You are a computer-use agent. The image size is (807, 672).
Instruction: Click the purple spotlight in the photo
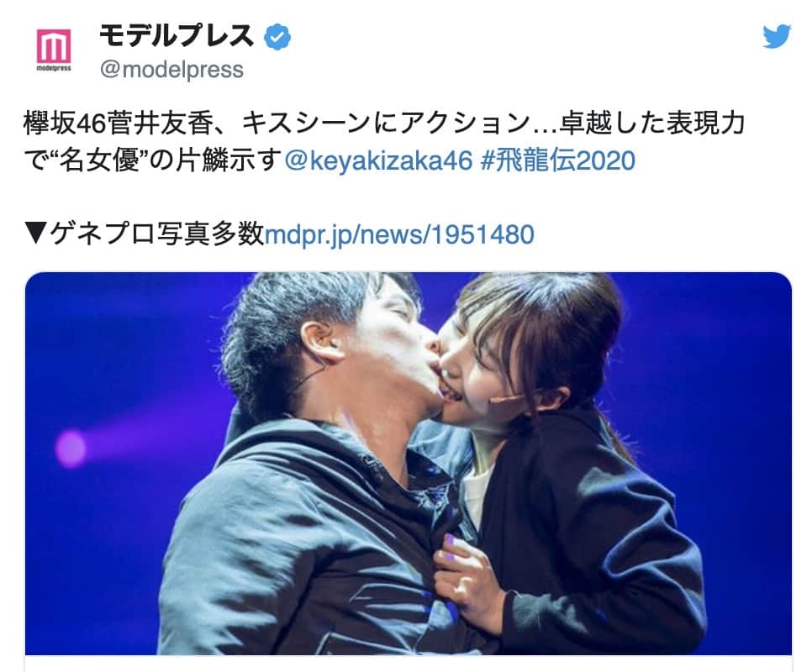(x=71, y=449)
